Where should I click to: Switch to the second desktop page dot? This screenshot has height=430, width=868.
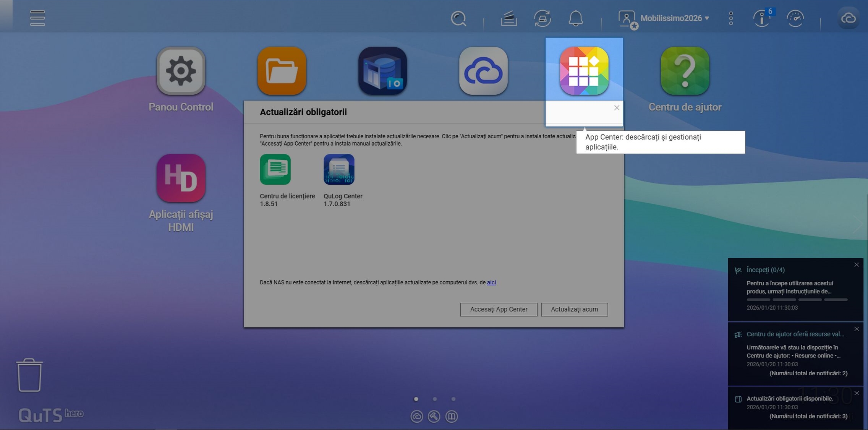tap(435, 399)
